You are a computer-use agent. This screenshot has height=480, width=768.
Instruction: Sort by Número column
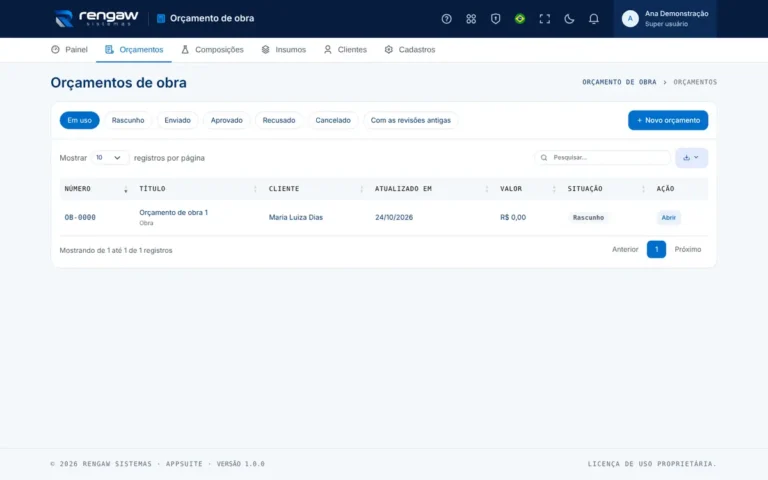[x=96, y=189]
